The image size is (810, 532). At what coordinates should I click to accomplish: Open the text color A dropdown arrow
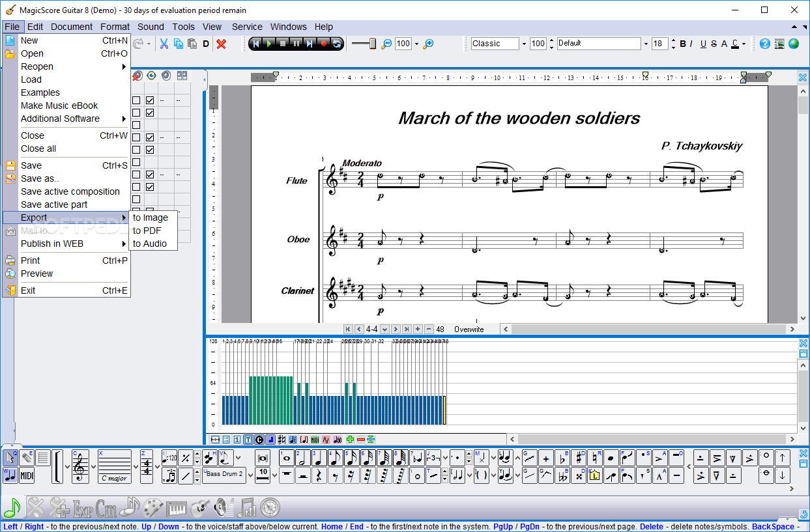point(744,44)
